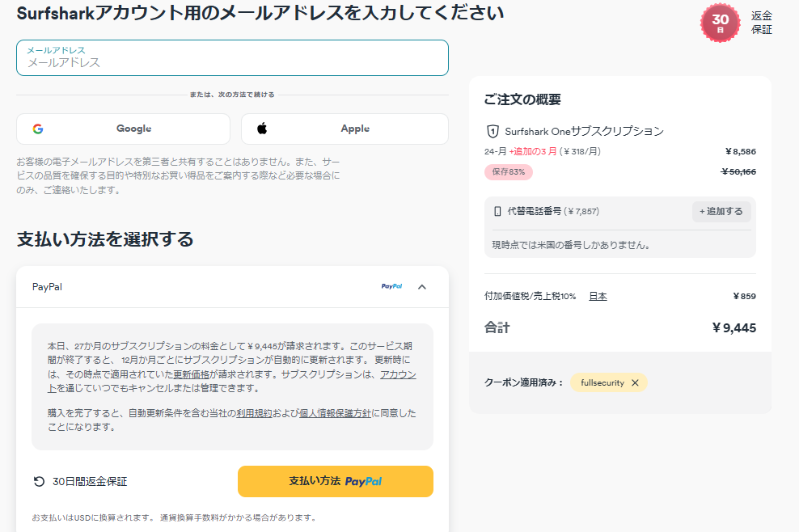799x532 pixels.
Task: Open the アカウント link in renewal text
Action: point(398,374)
